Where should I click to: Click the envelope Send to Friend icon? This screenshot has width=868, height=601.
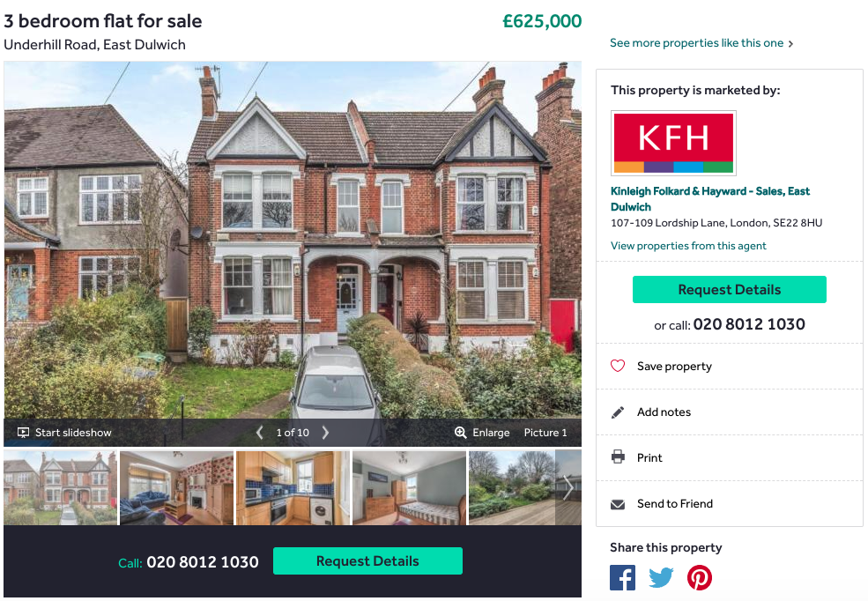click(x=618, y=504)
